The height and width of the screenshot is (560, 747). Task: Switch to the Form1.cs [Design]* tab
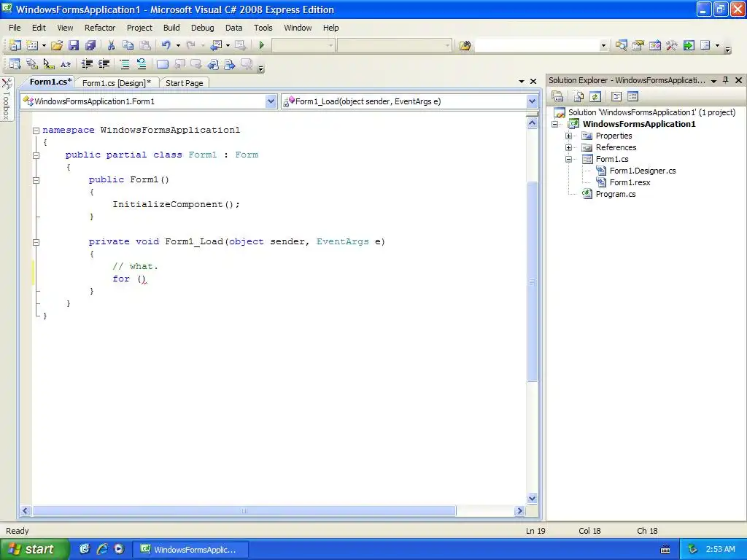click(x=116, y=83)
